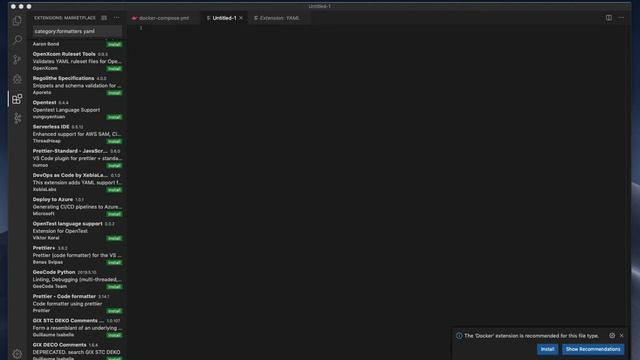Click the extensions search field

point(77,31)
